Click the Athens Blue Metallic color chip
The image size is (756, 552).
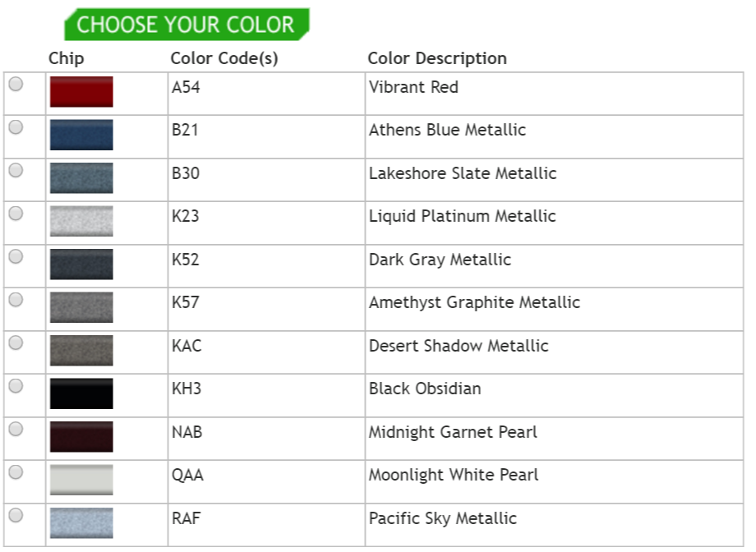click(x=81, y=135)
